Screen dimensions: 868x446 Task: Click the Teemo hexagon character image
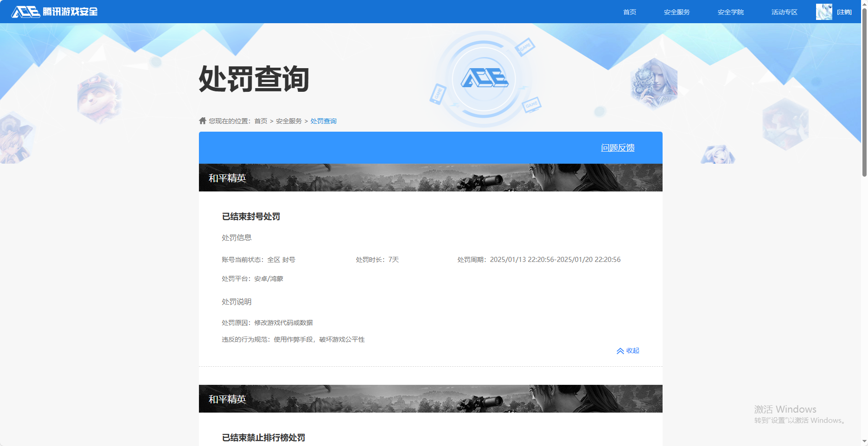99,96
